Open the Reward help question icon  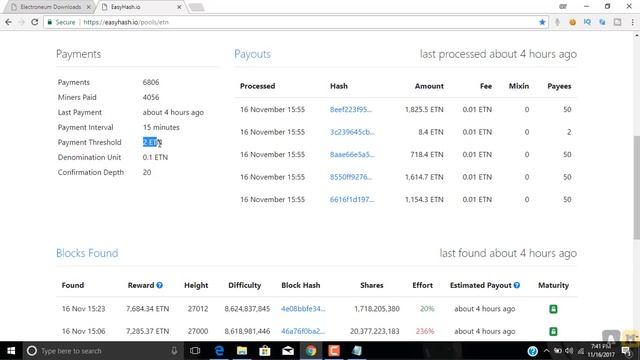160,285
